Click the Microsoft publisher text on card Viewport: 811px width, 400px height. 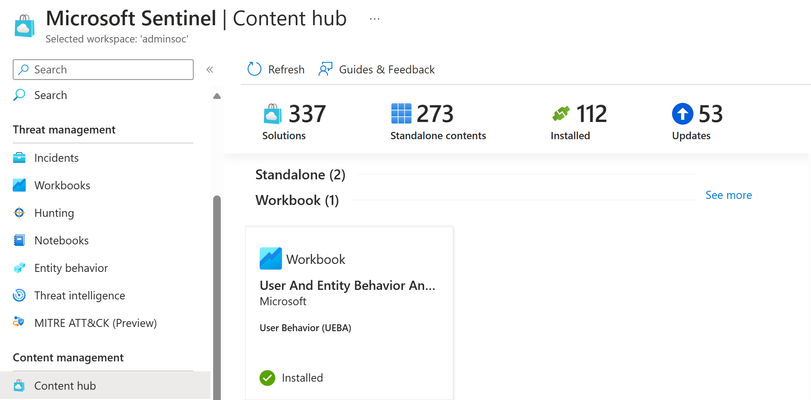tap(283, 301)
